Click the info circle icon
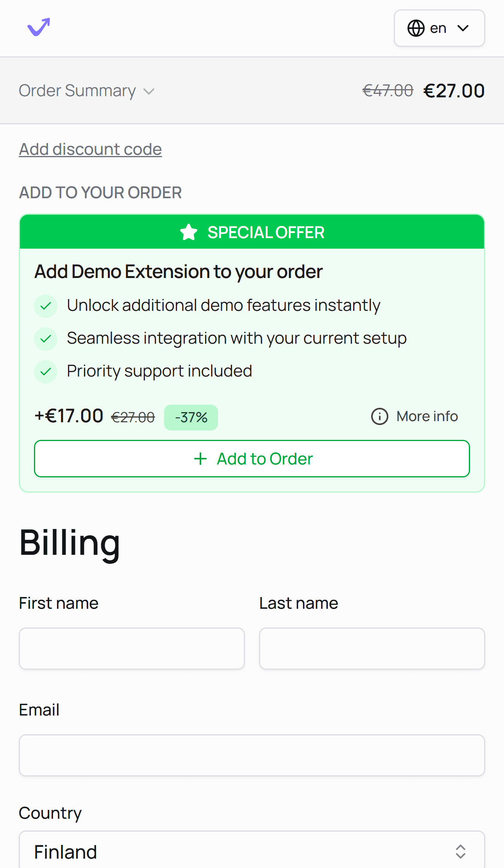The width and height of the screenshot is (504, 868). 379,416
